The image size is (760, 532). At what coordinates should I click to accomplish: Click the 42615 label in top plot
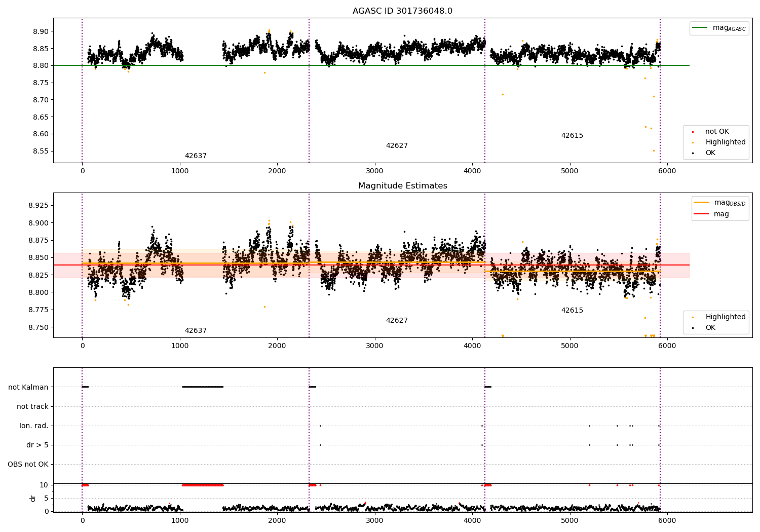(572, 136)
